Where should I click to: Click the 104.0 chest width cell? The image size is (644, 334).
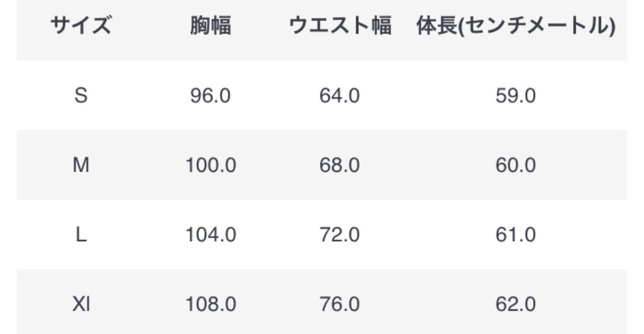[211, 234]
